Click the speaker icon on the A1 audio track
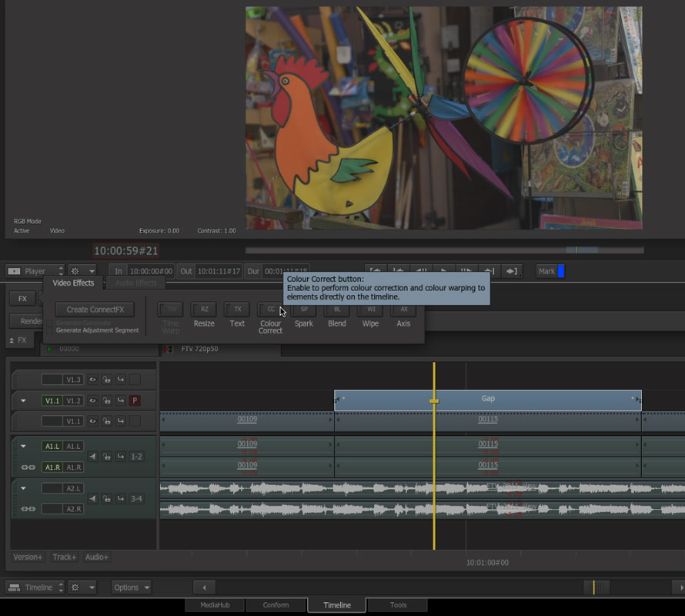 (93, 457)
